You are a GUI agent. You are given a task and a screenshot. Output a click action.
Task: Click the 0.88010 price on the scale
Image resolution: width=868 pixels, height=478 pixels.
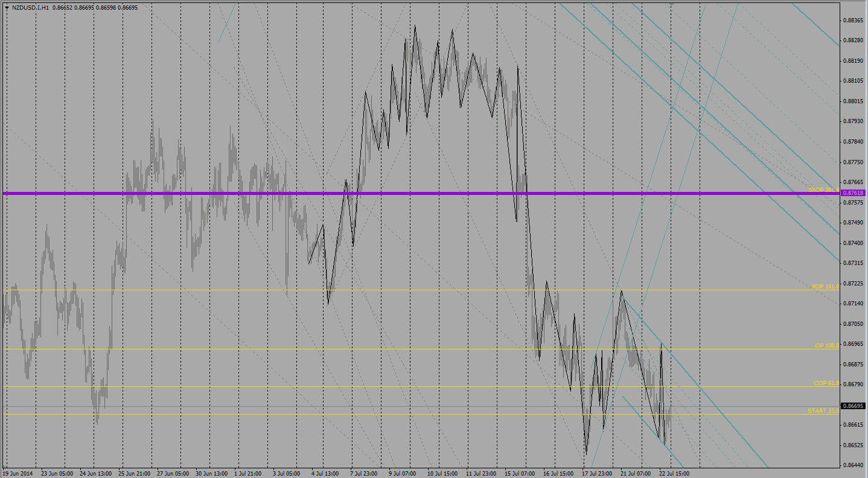coord(852,101)
